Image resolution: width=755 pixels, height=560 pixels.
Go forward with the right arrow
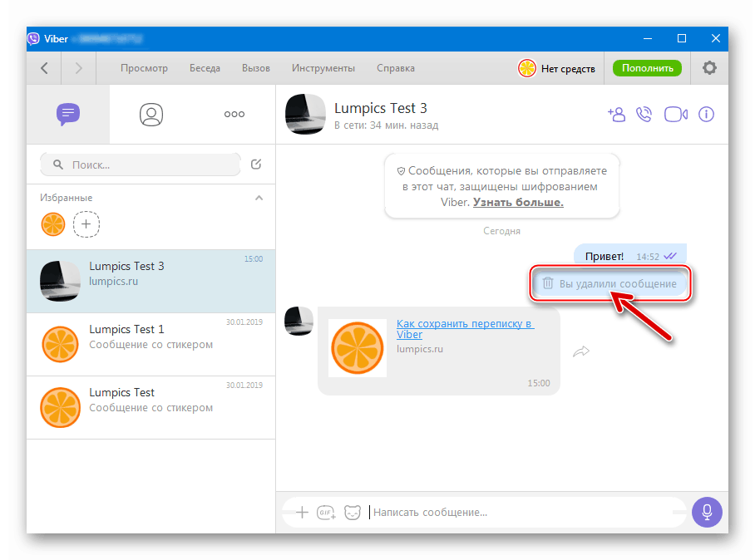coord(78,68)
